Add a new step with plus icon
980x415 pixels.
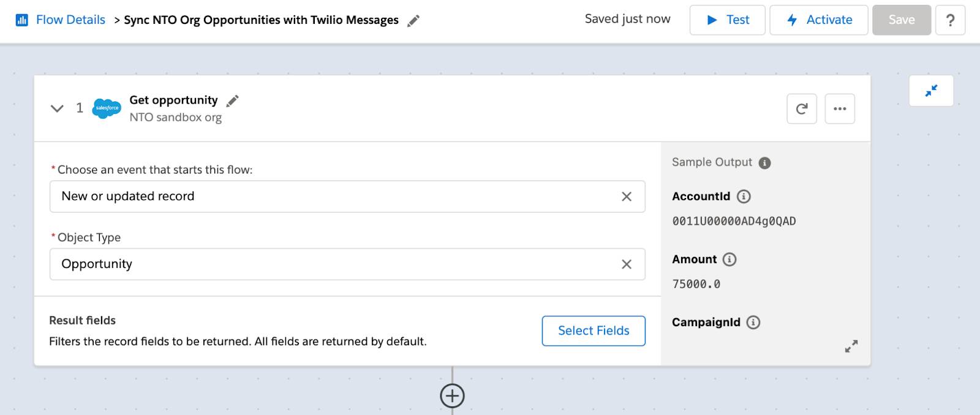(x=452, y=395)
